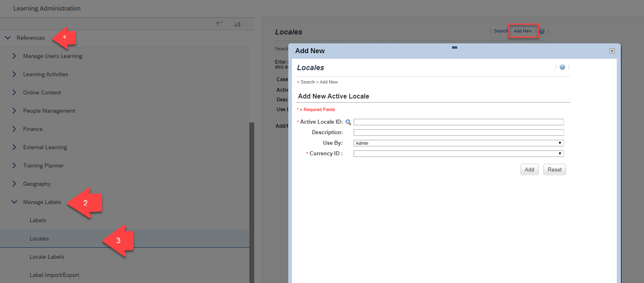Click the expand-all down arrow icon in sidebar
The height and width of the screenshot is (283, 644).
237,24
